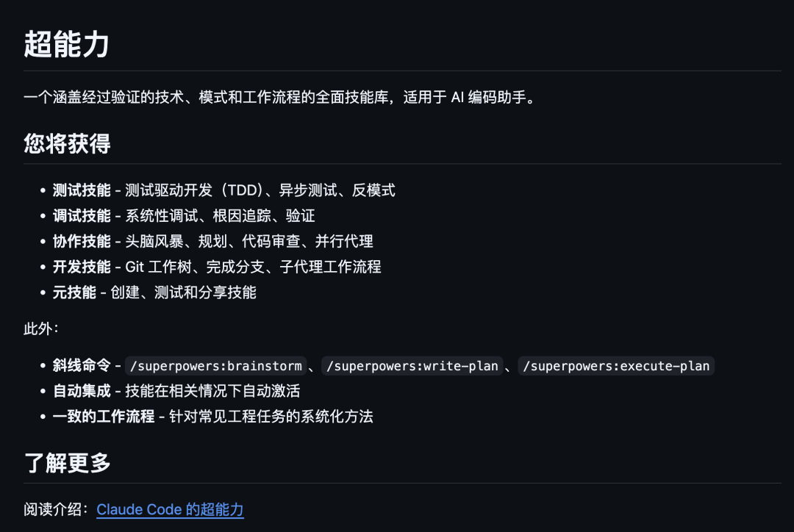Viewport: 794px width, 532px height.
Task: Click the /superpowers:brainstorm command code
Action: click(x=215, y=366)
